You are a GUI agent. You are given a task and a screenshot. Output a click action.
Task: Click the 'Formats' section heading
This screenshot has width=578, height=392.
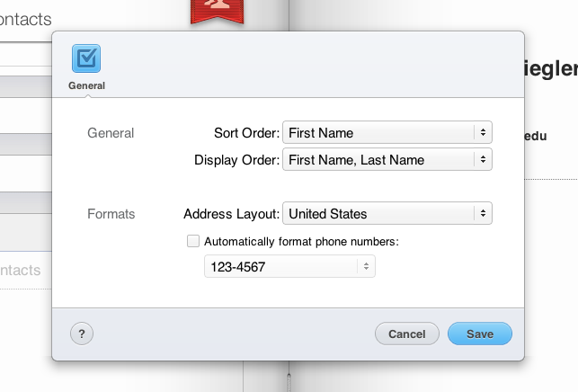click(111, 214)
